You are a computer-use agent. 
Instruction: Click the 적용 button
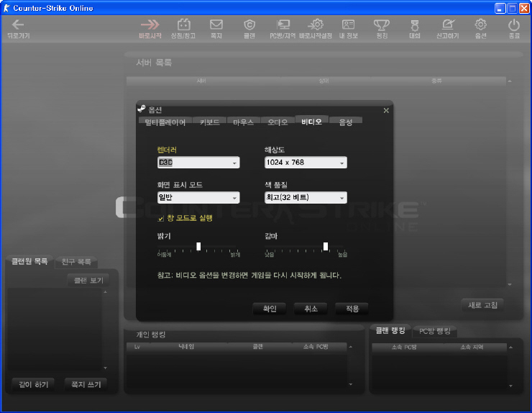(352, 309)
